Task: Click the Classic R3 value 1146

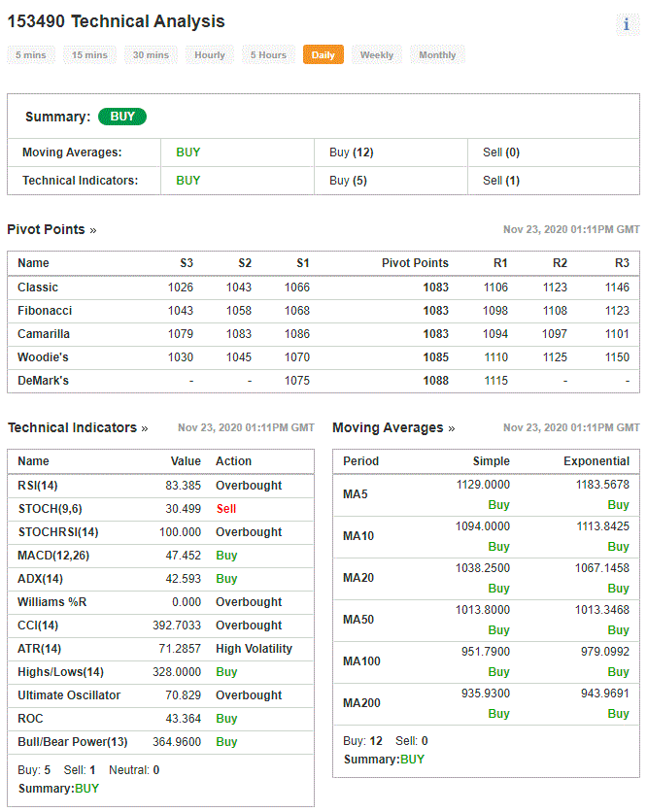Action: 617,288
